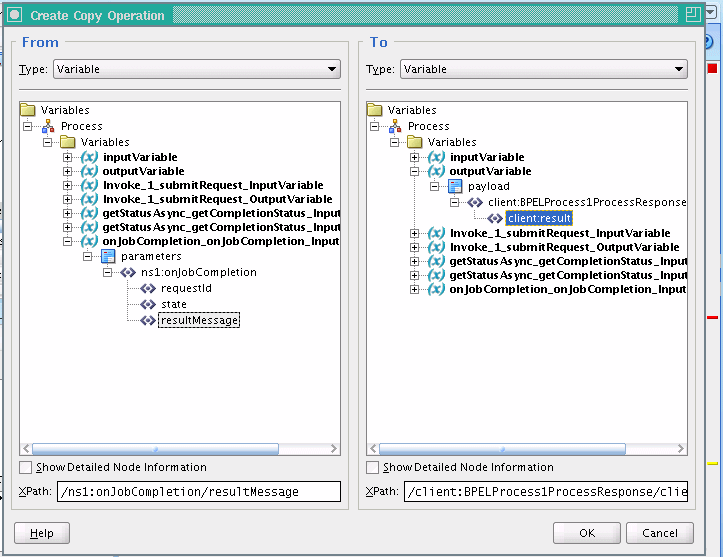This screenshot has width=723, height=557.
Task: Select payload in the To tree
Action: click(489, 186)
